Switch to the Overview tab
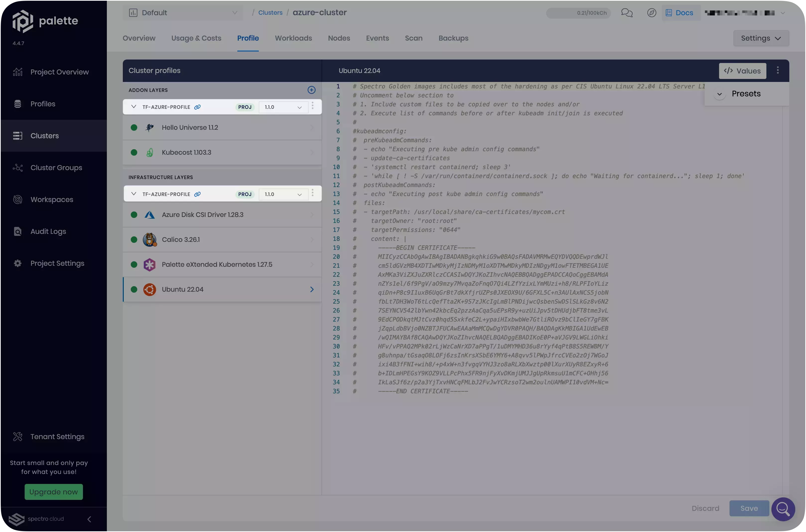 point(139,38)
